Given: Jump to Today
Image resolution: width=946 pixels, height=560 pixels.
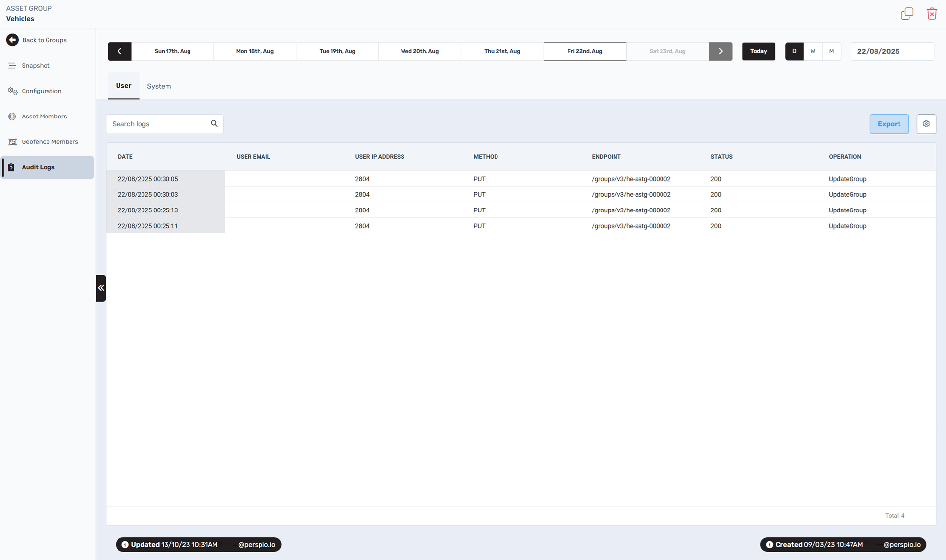Looking at the screenshot, I should (758, 51).
